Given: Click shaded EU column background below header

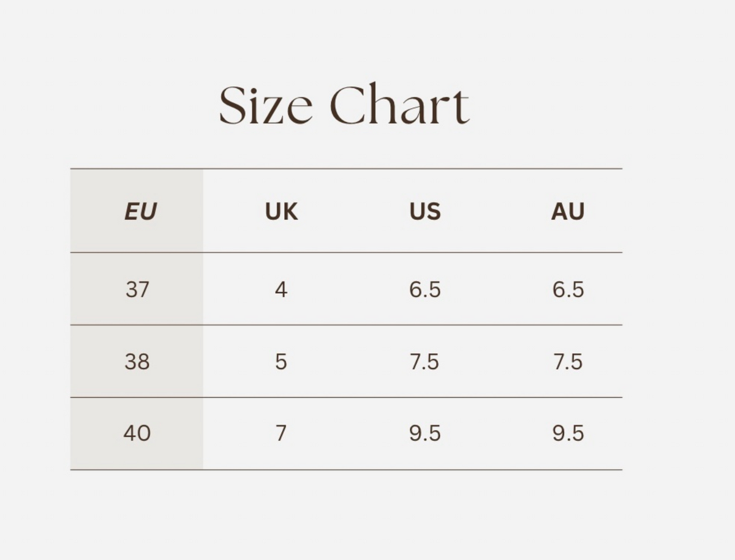Looking at the screenshot, I should [x=137, y=361].
